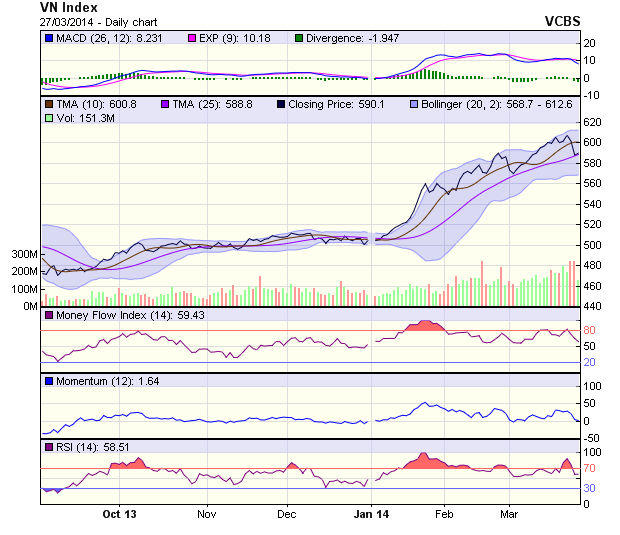Click the VCBS label at top right
The width and height of the screenshot is (620, 535).
[x=563, y=21]
